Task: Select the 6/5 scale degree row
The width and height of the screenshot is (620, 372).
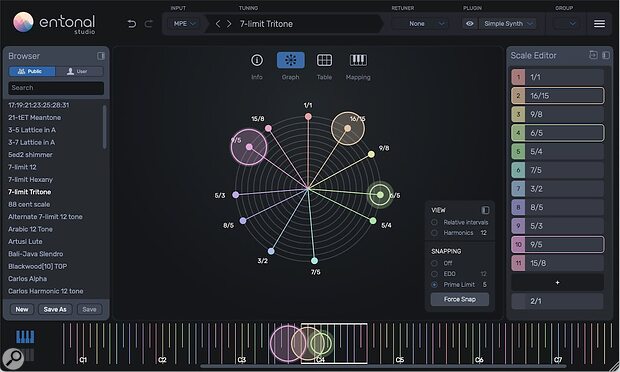Action: [x=558, y=133]
